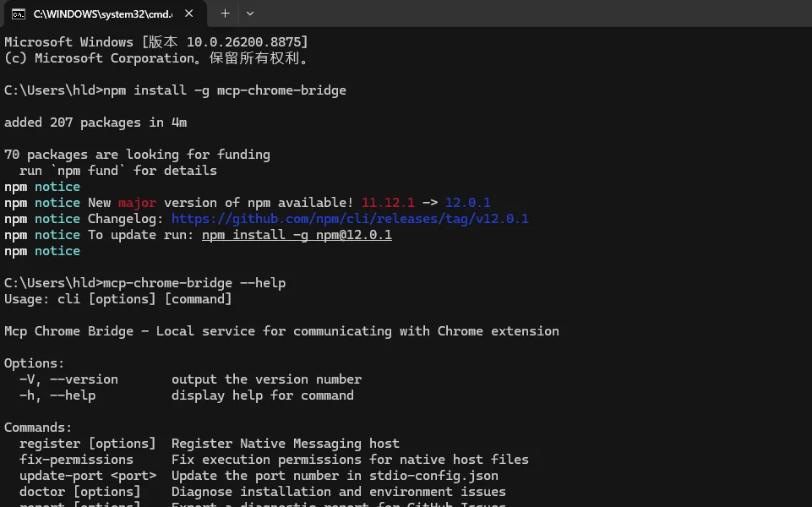Expand the new tab profile dropdown chevron
The image size is (812, 507).
250,14
